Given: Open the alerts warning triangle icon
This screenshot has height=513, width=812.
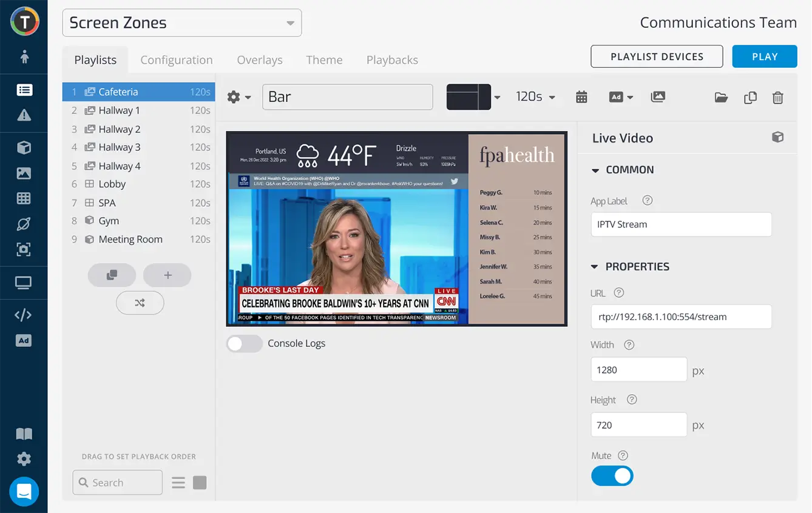Looking at the screenshot, I should [24, 115].
